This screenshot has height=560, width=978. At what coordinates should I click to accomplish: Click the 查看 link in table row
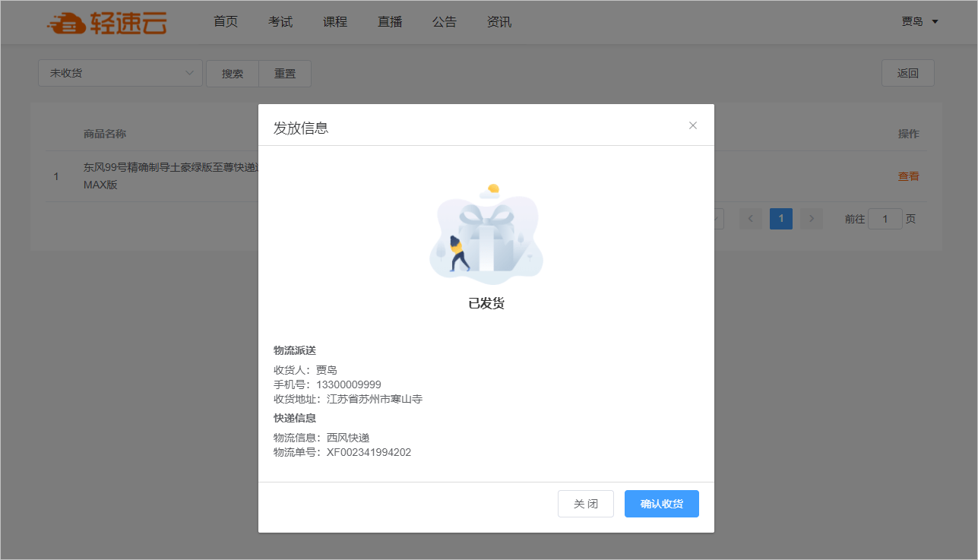tap(908, 176)
